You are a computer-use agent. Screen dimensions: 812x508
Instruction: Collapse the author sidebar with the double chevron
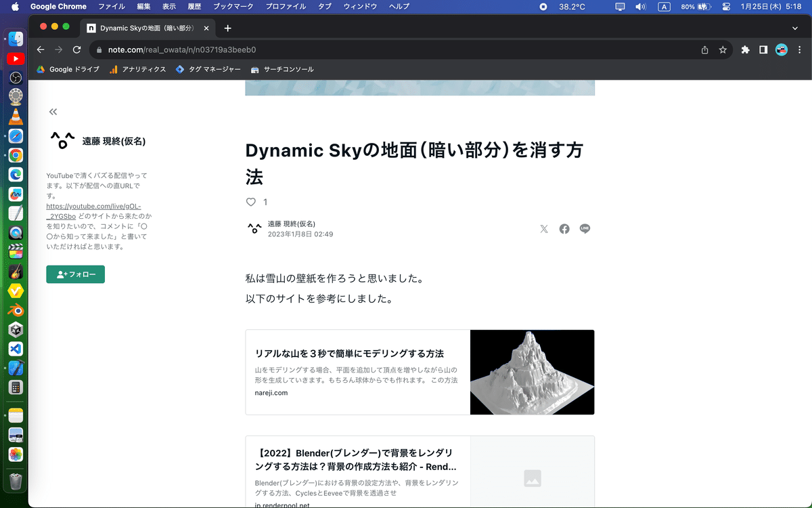(53, 112)
